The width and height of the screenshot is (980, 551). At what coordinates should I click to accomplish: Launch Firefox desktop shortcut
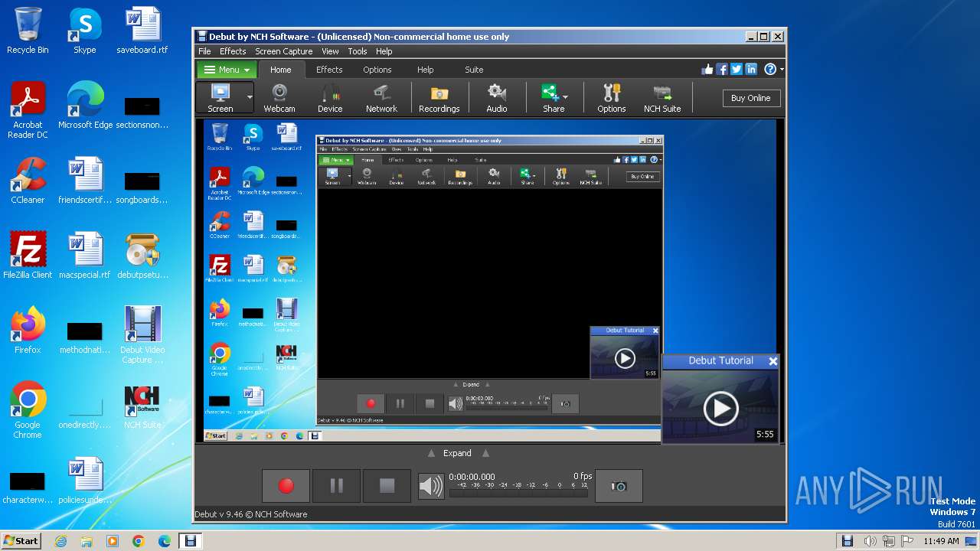point(28,330)
